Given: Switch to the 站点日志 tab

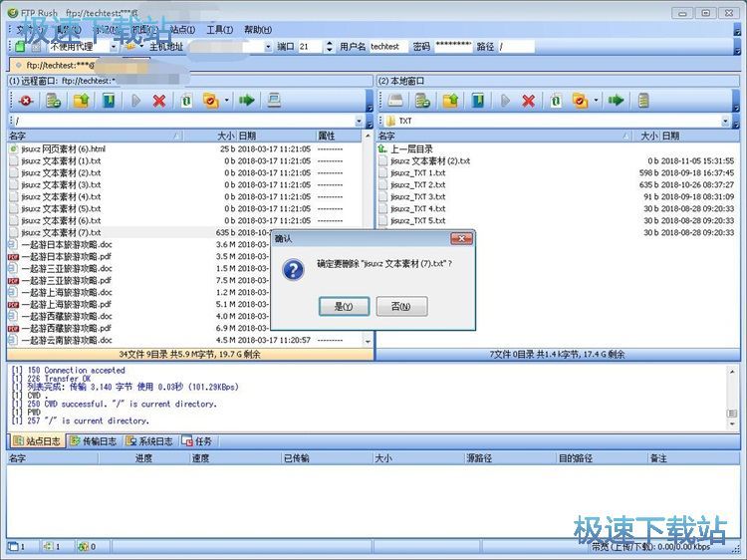Looking at the screenshot, I should [37, 441].
